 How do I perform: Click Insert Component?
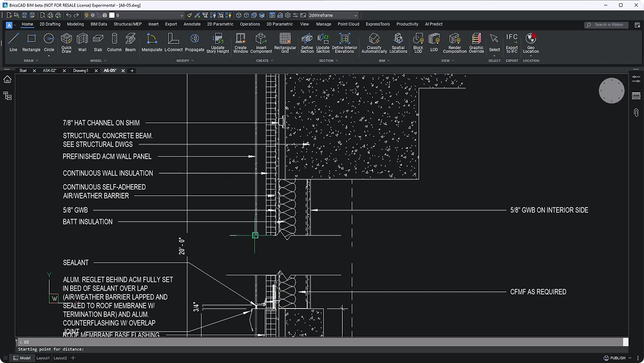tap(261, 43)
